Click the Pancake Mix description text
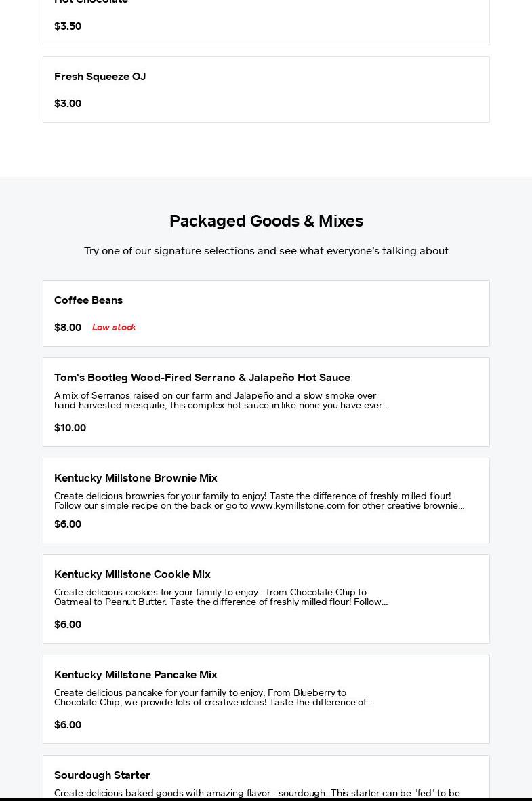 (213, 697)
